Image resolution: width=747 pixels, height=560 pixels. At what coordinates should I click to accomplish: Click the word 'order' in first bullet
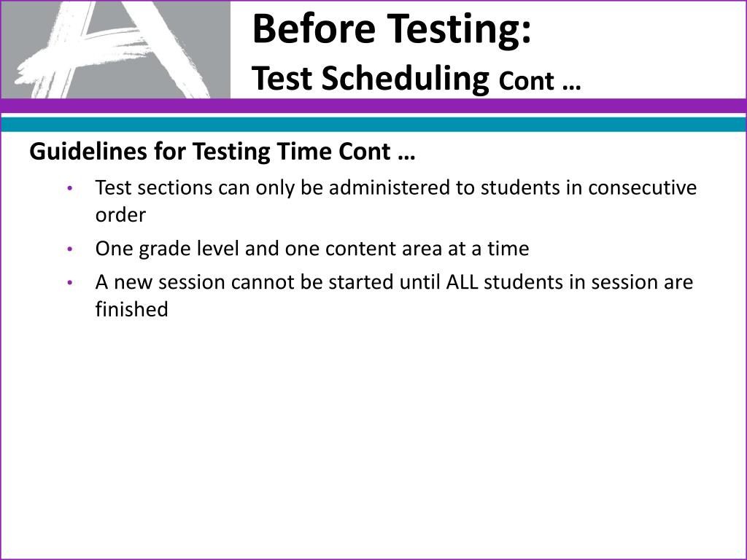point(120,215)
